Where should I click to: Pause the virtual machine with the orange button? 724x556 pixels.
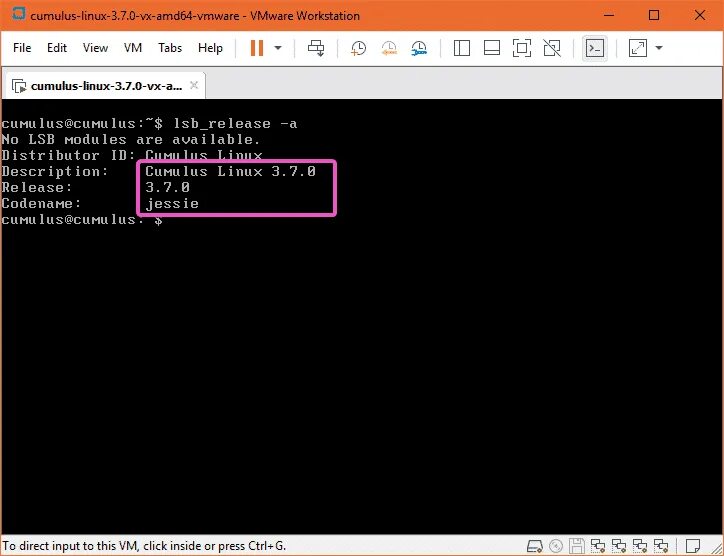click(257, 48)
